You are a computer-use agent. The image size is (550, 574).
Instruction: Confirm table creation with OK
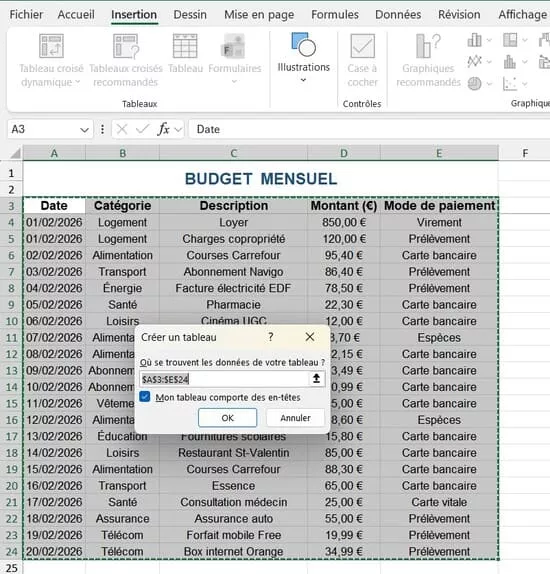[227, 418]
